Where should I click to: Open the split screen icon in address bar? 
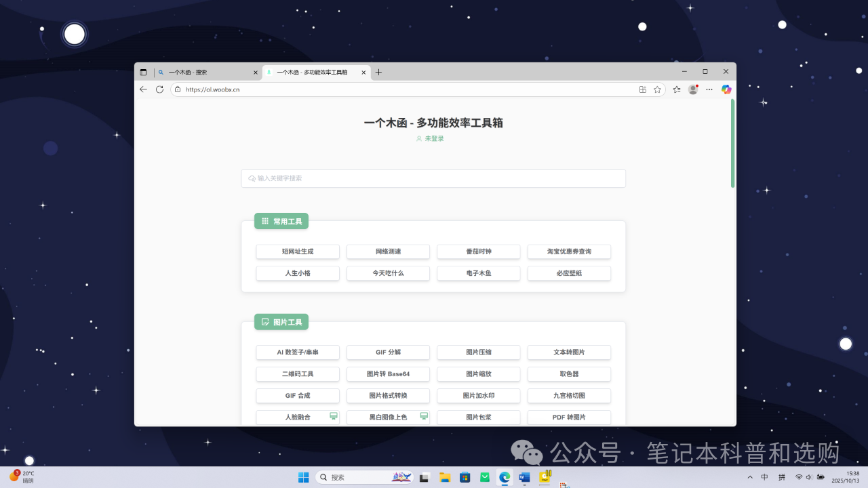point(642,89)
